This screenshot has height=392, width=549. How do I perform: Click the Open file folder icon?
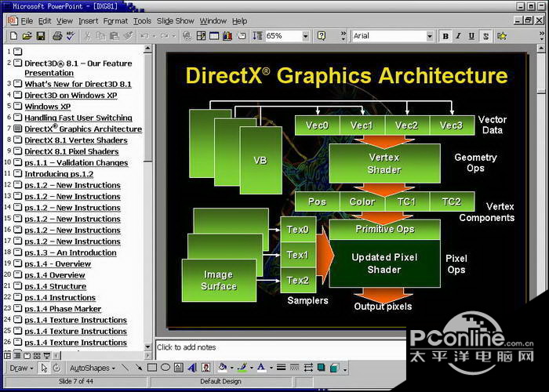27,36
